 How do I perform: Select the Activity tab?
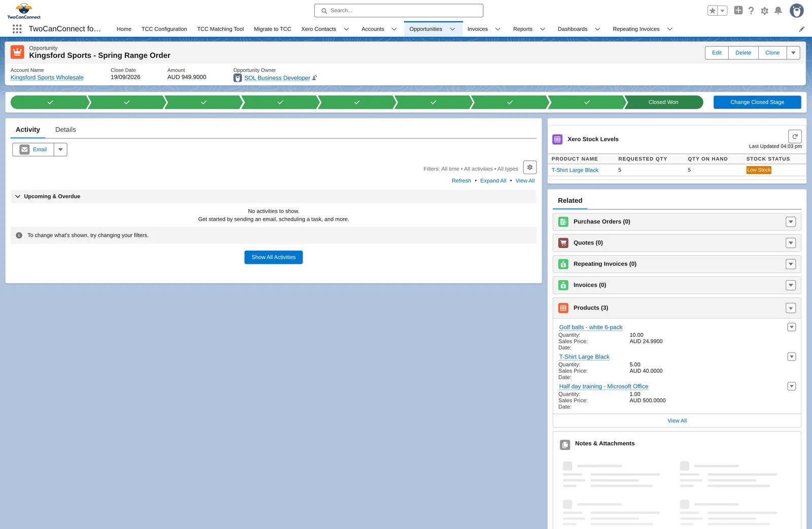(28, 130)
